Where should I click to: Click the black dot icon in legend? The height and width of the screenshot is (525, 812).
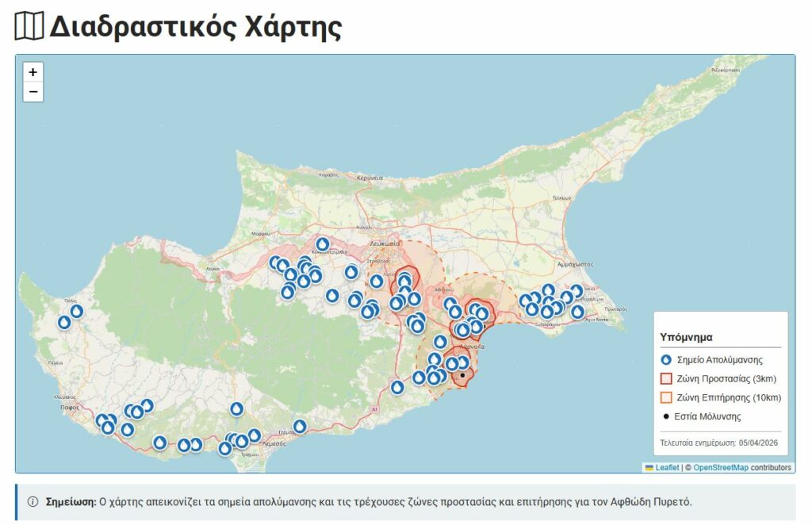666,416
